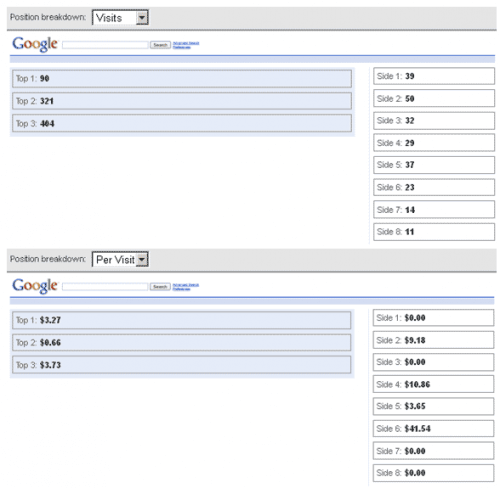Select the Side 8 box showing 11 visits
The image size is (500, 488).
click(x=434, y=232)
